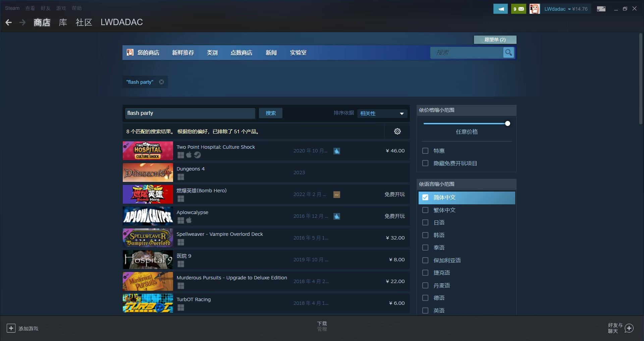This screenshot has width=644, height=341.
Task: Click the 搜索 search button
Action: point(271,113)
